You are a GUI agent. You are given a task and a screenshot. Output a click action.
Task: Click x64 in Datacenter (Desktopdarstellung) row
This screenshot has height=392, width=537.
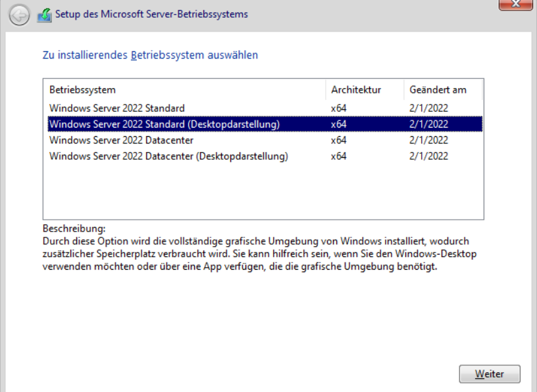338,156
